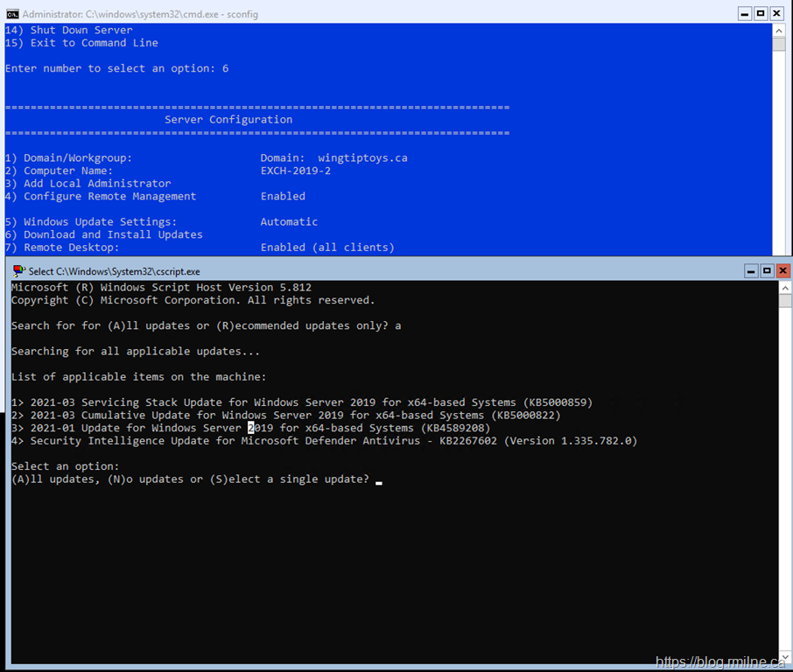Maximize the sconfig command prompt window
The width and height of the screenshot is (793, 672).
[x=761, y=14]
